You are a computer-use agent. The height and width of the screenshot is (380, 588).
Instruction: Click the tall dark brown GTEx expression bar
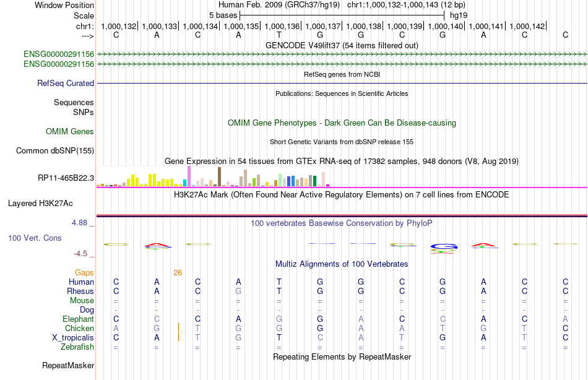click(219, 177)
